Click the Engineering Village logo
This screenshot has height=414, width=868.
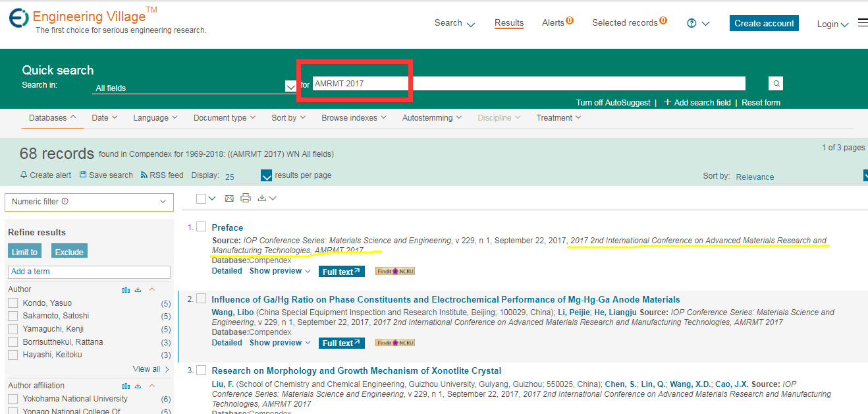(19, 18)
